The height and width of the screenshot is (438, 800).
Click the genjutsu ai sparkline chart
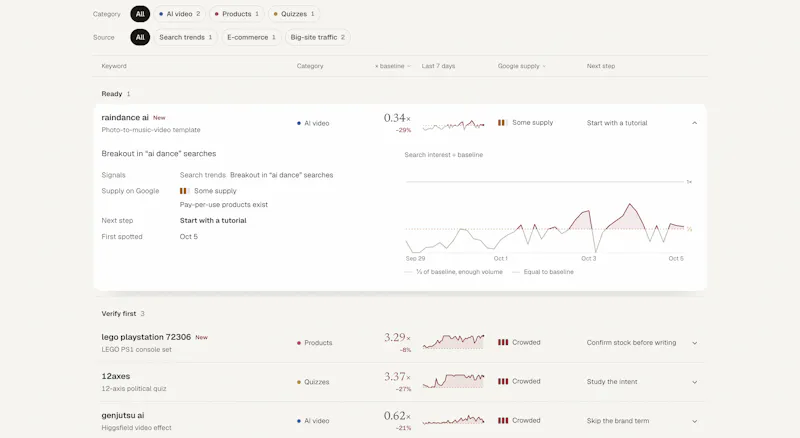click(454, 420)
